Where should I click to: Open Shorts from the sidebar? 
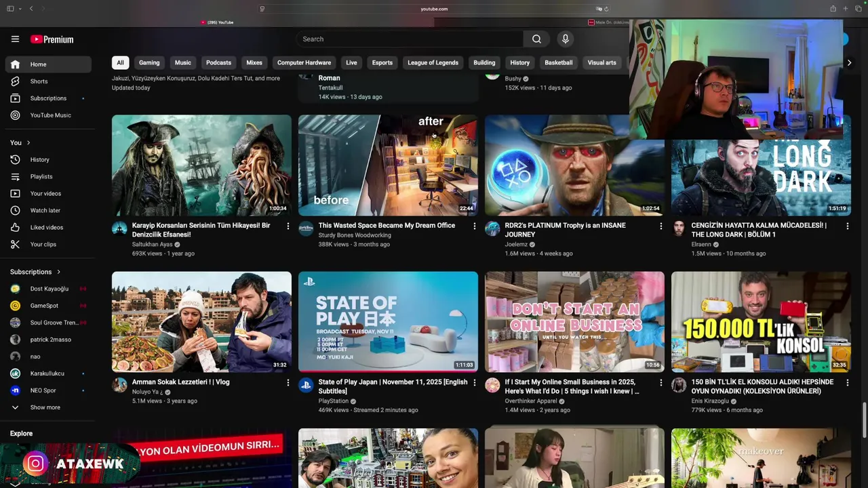48,81
